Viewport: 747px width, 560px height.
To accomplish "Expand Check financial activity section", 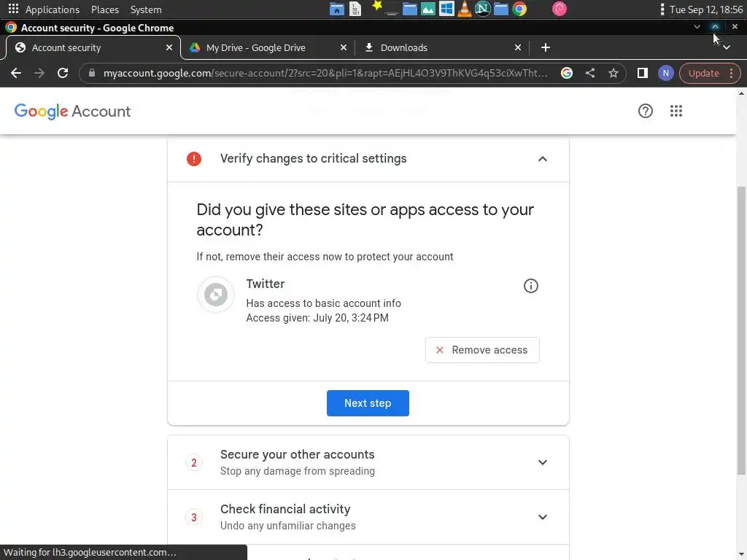I will click(542, 517).
